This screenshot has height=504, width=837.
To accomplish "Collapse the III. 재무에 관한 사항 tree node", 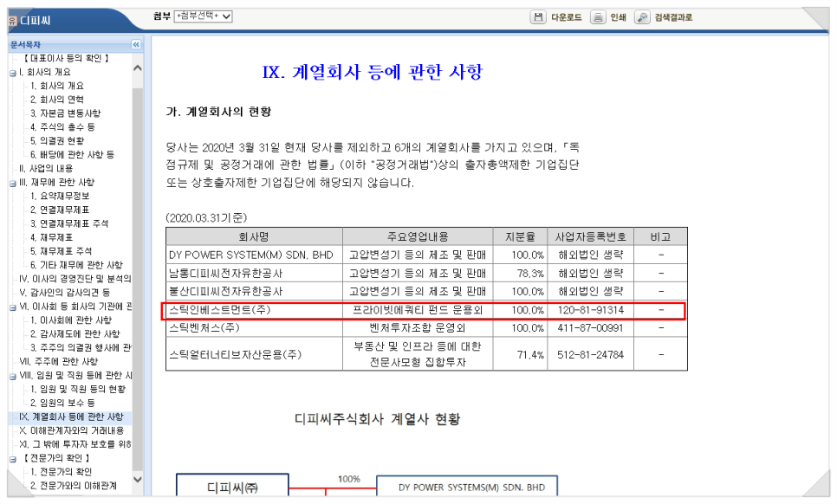I will coord(13,184).
